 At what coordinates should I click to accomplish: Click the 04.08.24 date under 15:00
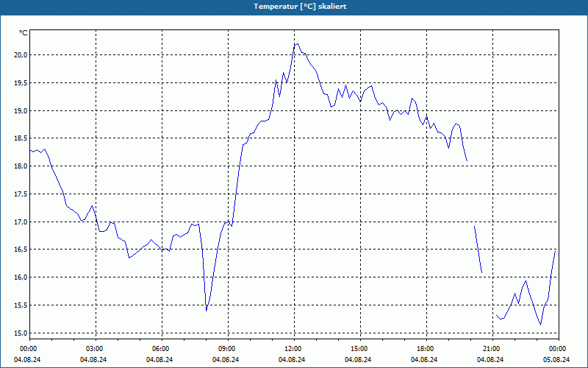pos(358,360)
